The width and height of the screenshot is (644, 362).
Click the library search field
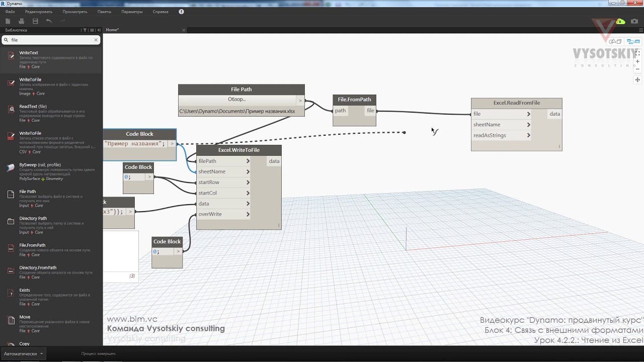point(50,40)
